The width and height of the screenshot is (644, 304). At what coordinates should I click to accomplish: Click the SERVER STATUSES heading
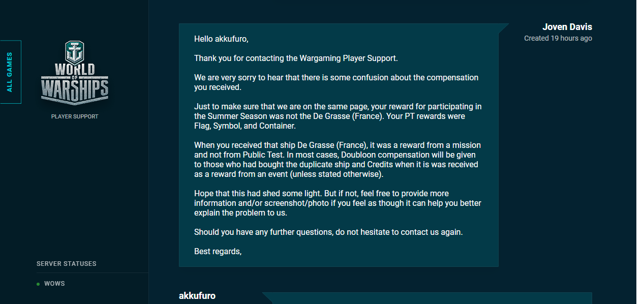[67, 264]
